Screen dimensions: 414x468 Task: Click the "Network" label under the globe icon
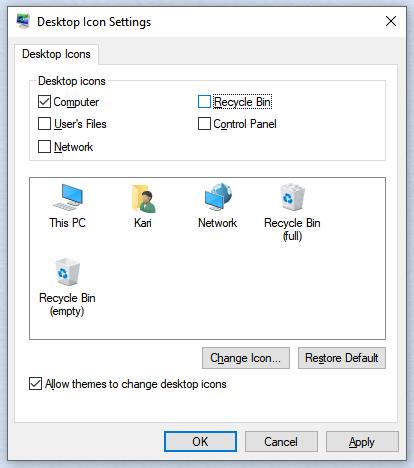[x=218, y=223]
